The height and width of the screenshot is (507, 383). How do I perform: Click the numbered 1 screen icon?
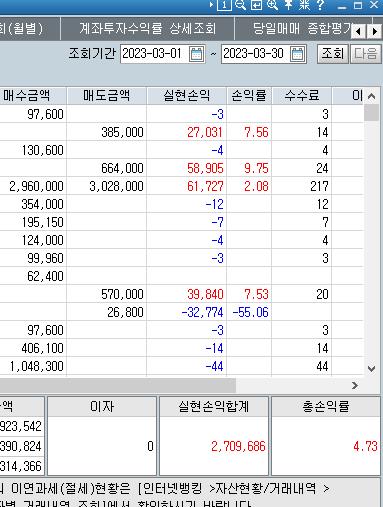224,5
